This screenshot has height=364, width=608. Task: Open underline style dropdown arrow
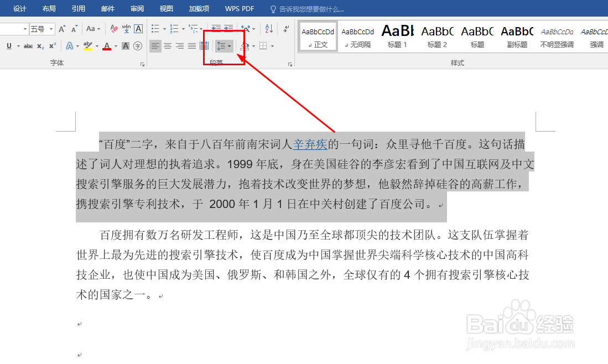pyautogui.click(x=18, y=46)
